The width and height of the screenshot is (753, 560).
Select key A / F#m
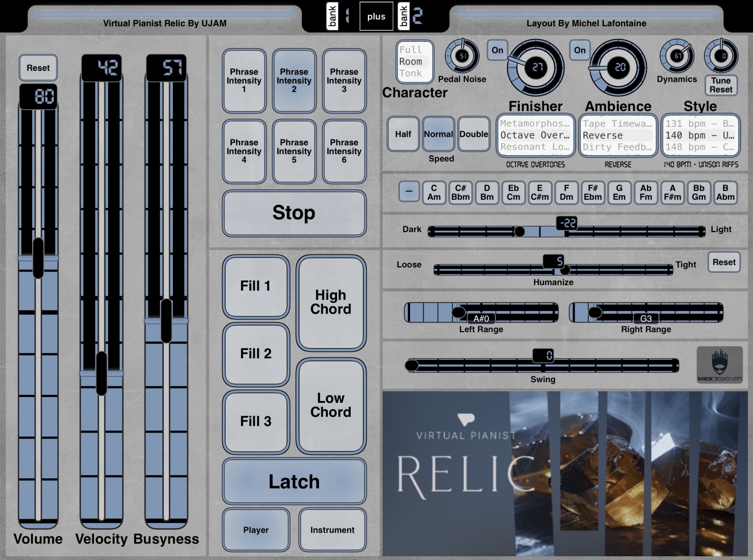(x=672, y=192)
